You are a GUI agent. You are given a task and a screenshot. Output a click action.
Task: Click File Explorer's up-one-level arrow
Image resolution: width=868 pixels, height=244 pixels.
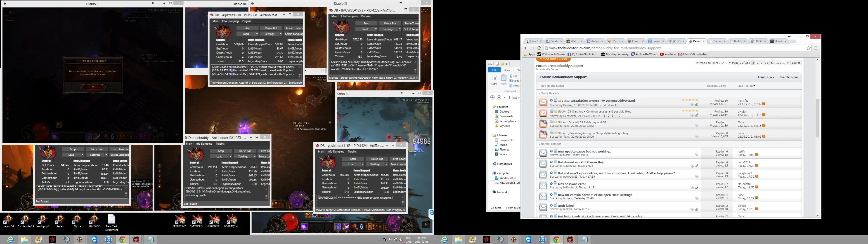point(509,98)
